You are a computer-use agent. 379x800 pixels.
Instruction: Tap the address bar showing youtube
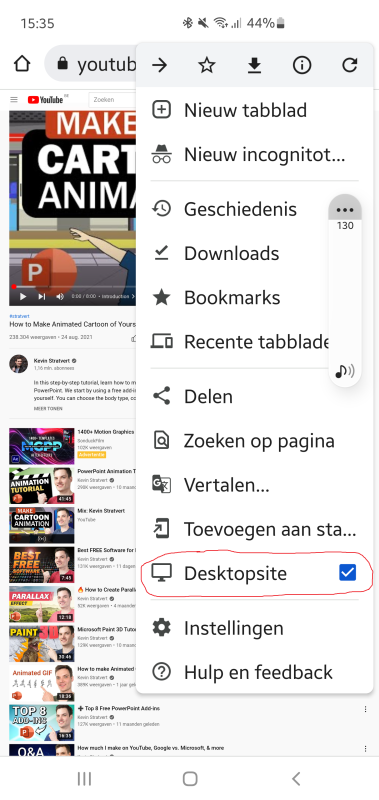tap(91, 64)
